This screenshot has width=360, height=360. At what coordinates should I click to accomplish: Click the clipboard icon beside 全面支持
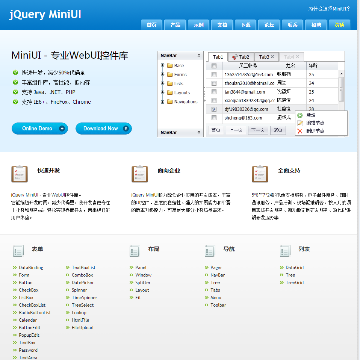[260, 174]
